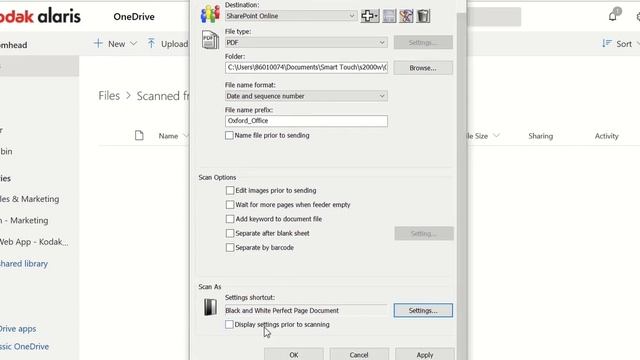
Task: Select the Sales & Marketing library
Action: (x=29, y=199)
